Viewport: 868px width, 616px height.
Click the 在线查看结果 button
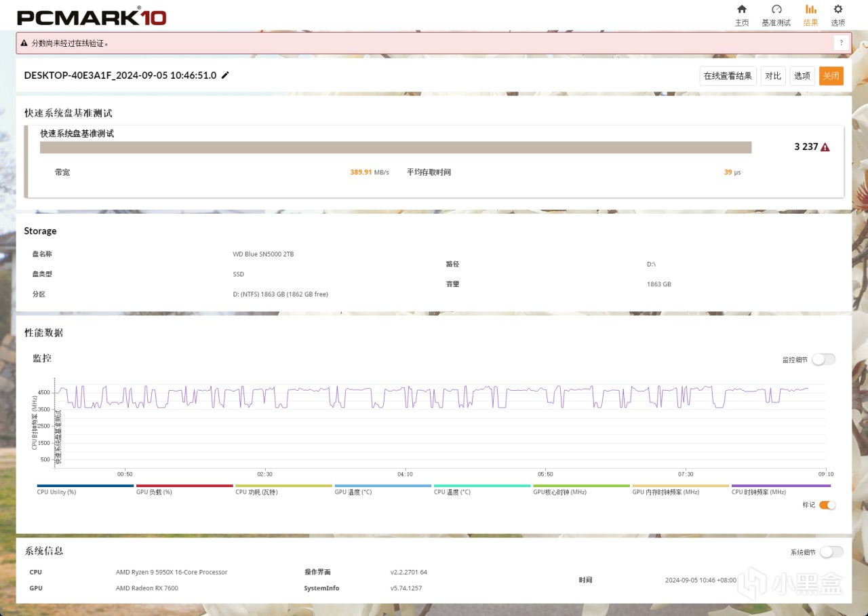[x=728, y=76]
